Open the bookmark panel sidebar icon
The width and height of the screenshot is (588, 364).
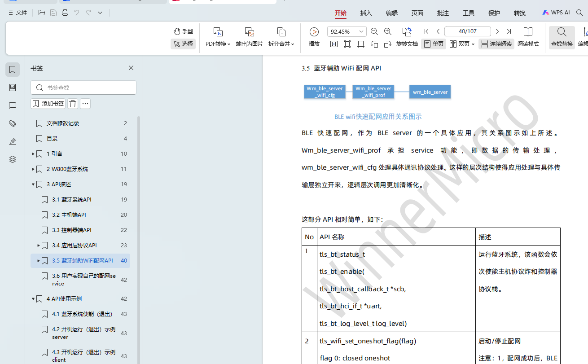(x=13, y=70)
